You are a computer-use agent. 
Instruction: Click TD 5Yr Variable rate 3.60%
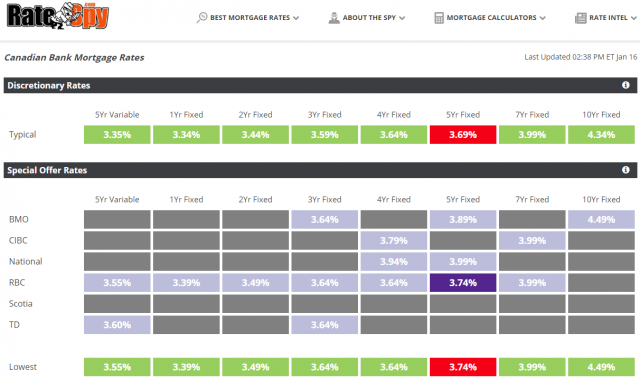117,325
